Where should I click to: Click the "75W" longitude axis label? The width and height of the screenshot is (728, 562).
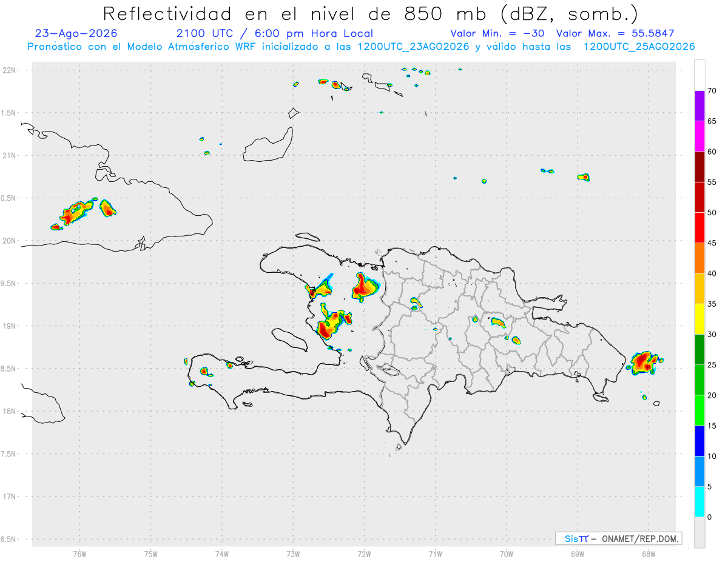[x=151, y=554]
